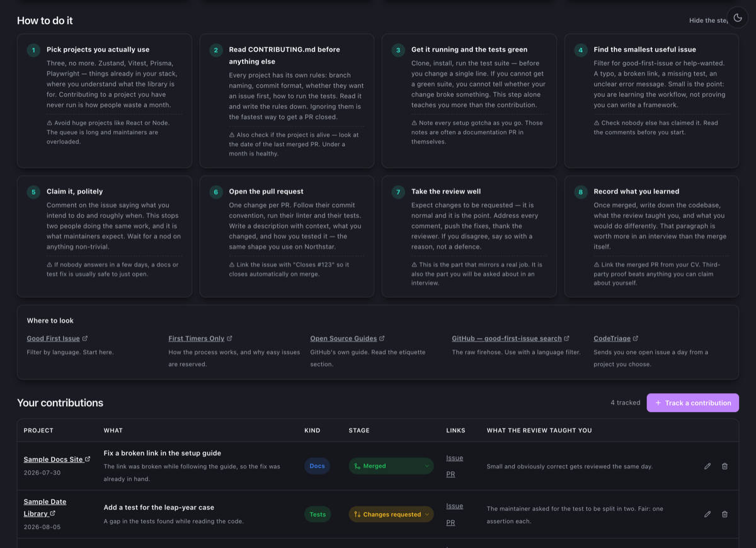Click external-link icon beside First Timers Only
Screen dimensions: 756x548
(229, 338)
